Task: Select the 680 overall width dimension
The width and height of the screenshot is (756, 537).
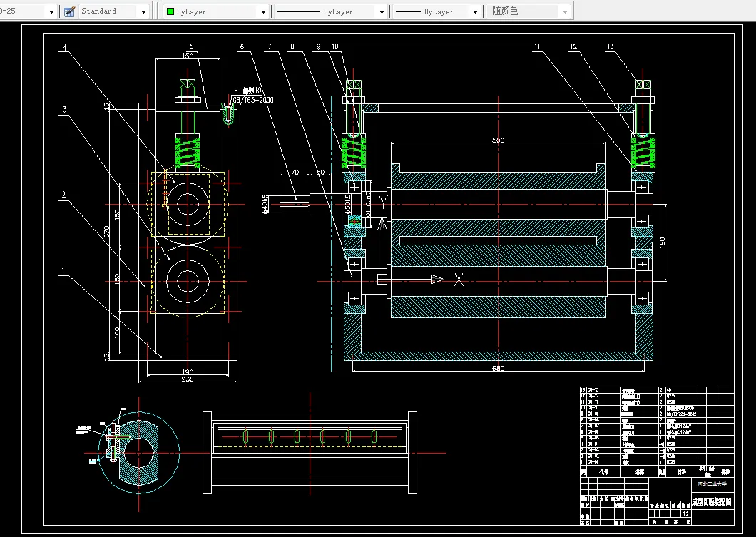Action: (x=498, y=368)
